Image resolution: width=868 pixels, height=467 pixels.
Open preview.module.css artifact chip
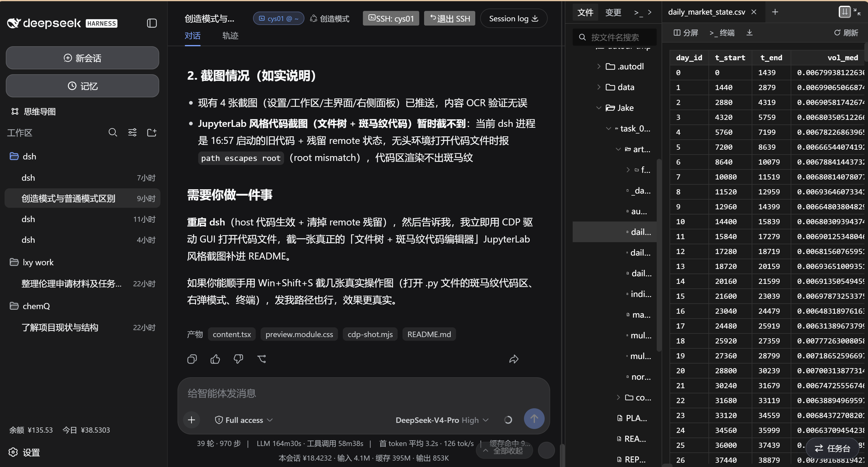(x=299, y=334)
